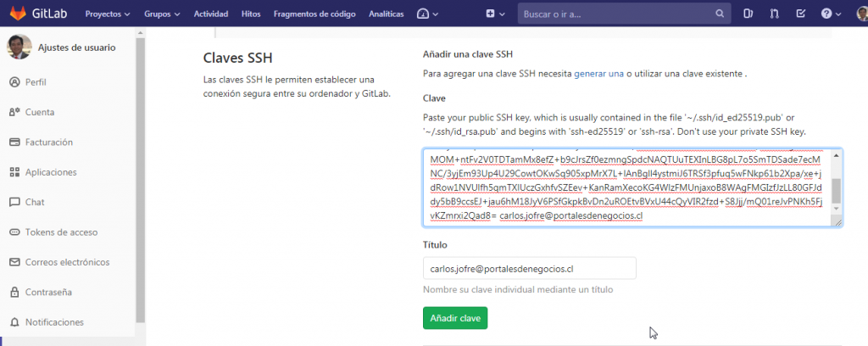Click the Título input field
Screen dimensions: 868x346
coord(529,269)
